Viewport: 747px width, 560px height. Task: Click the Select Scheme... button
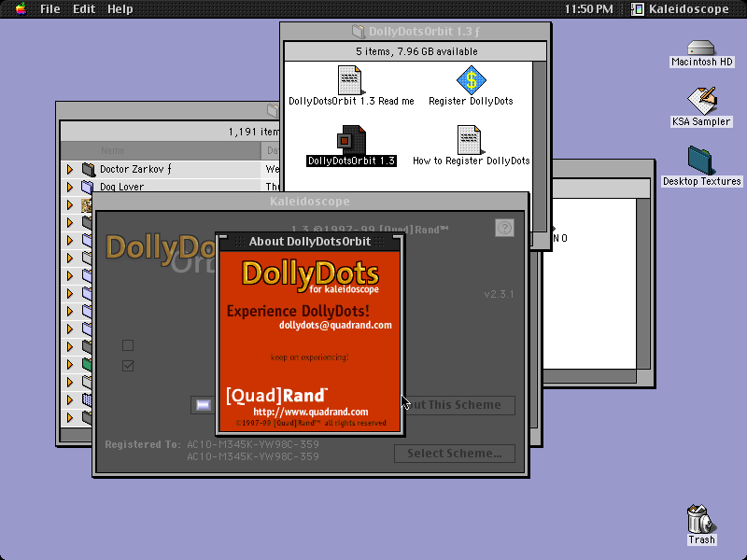click(455, 454)
